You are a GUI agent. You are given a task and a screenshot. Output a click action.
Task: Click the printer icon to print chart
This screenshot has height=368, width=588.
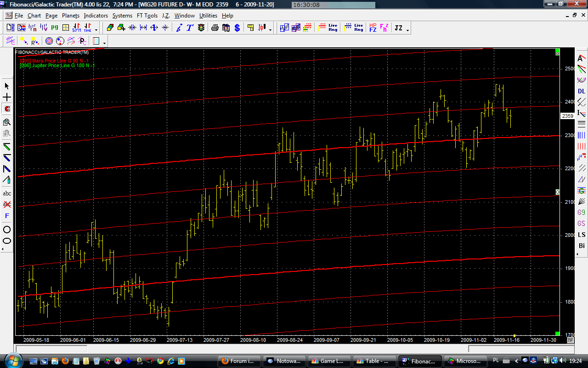215,28
